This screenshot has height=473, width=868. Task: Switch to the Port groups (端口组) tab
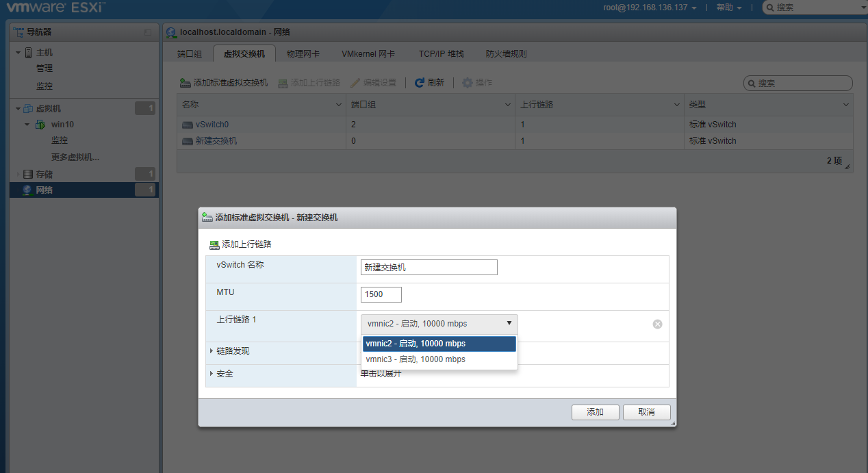click(x=190, y=54)
